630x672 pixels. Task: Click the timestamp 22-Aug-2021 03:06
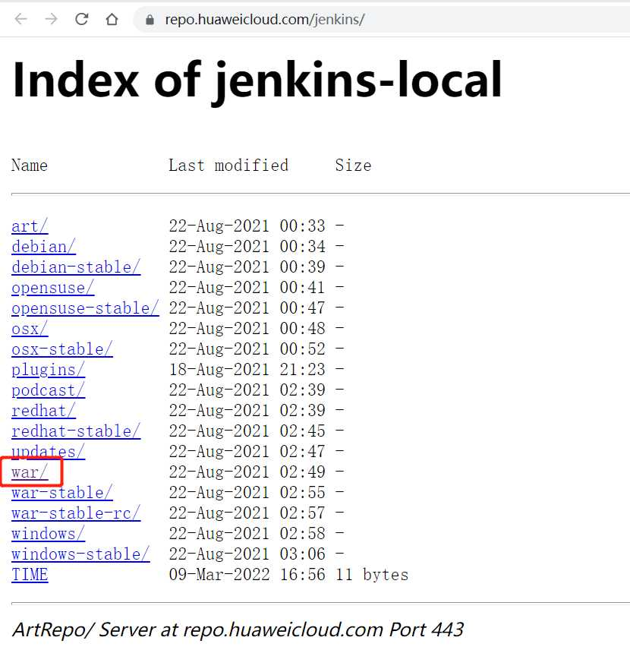click(247, 554)
